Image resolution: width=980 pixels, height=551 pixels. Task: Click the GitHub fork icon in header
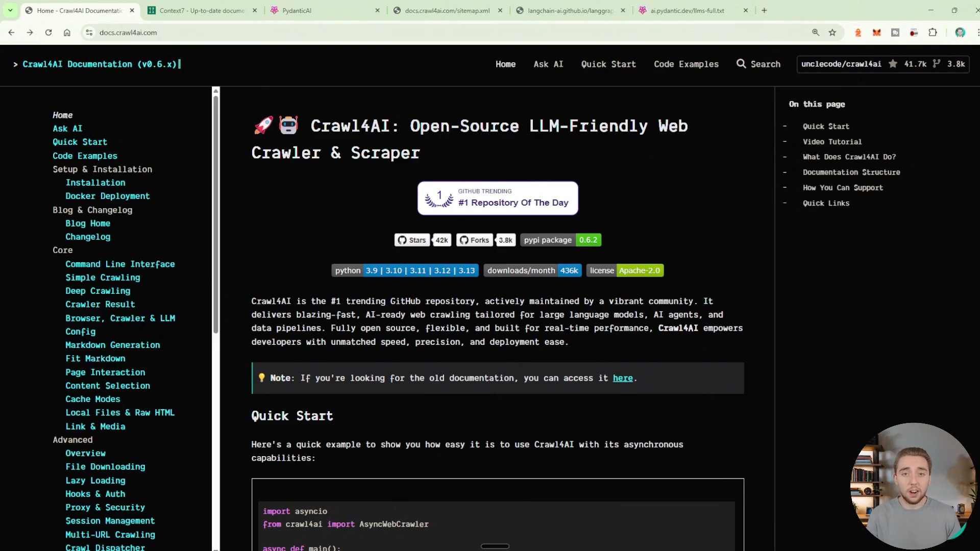(936, 64)
